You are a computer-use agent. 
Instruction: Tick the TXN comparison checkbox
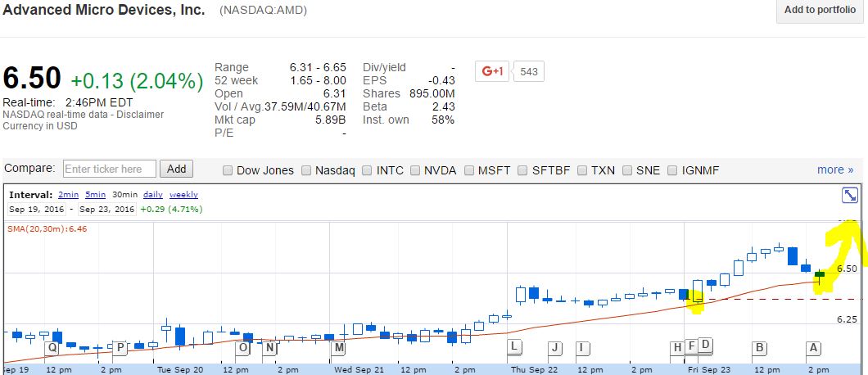click(582, 170)
